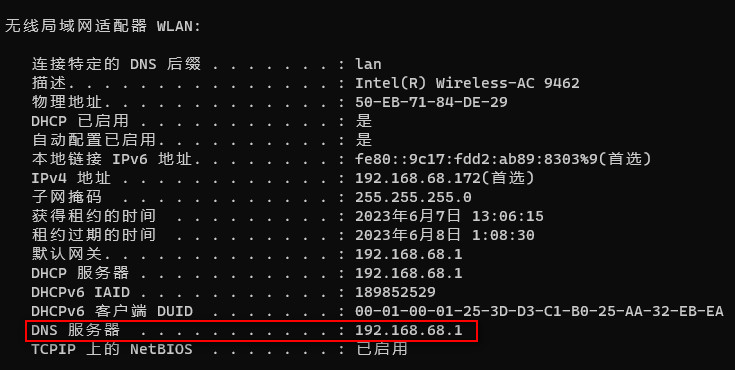Click the physical address 50-EB-71-84-DE-29
Image resolution: width=735 pixels, height=370 pixels.
click(431, 102)
